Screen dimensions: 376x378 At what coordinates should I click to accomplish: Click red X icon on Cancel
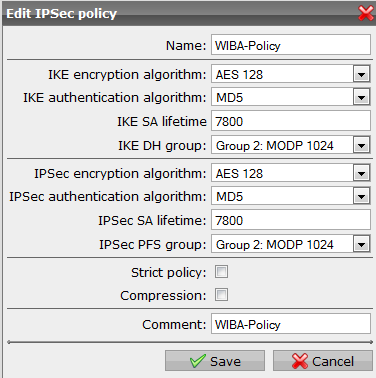tap(300, 361)
